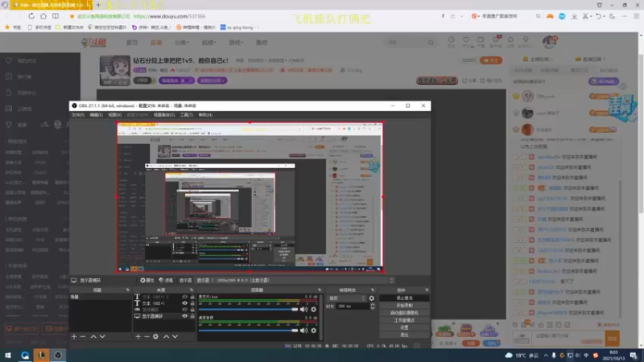
Task: Expand the 游戏 menu on Douyu
Action: pos(236,43)
